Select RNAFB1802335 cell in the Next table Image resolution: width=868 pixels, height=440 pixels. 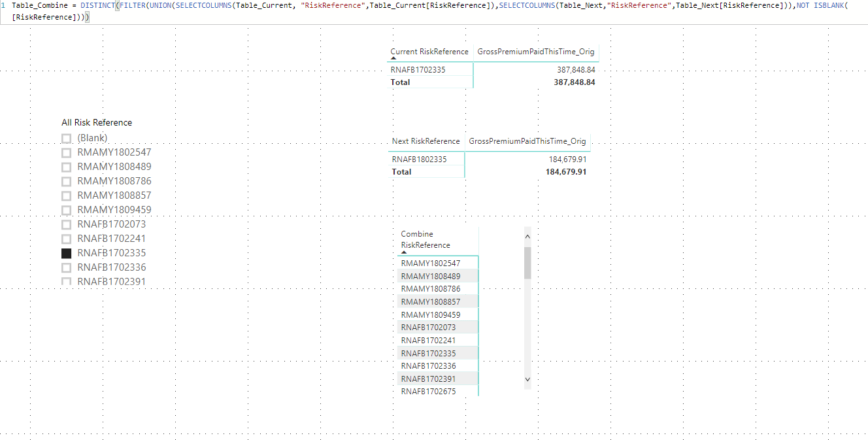coord(420,159)
